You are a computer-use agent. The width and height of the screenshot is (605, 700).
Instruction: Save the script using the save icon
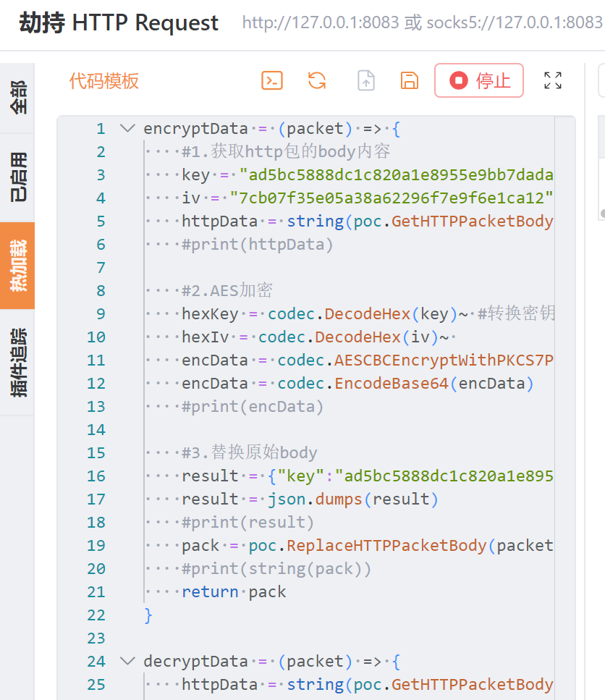[409, 80]
